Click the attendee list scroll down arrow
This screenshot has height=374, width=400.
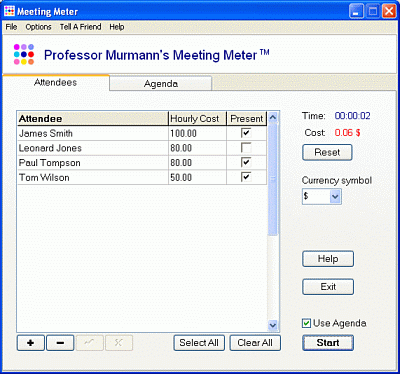pyautogui.click(x=273, y=325)
